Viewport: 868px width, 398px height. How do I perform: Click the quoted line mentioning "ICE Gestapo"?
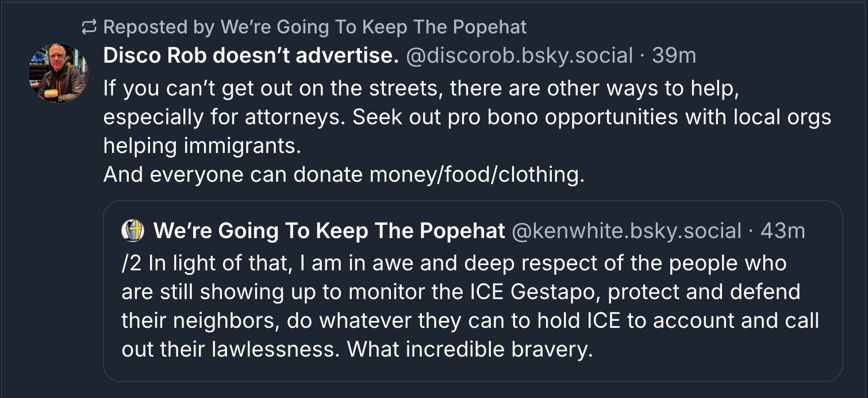click(x=460, y=292)
